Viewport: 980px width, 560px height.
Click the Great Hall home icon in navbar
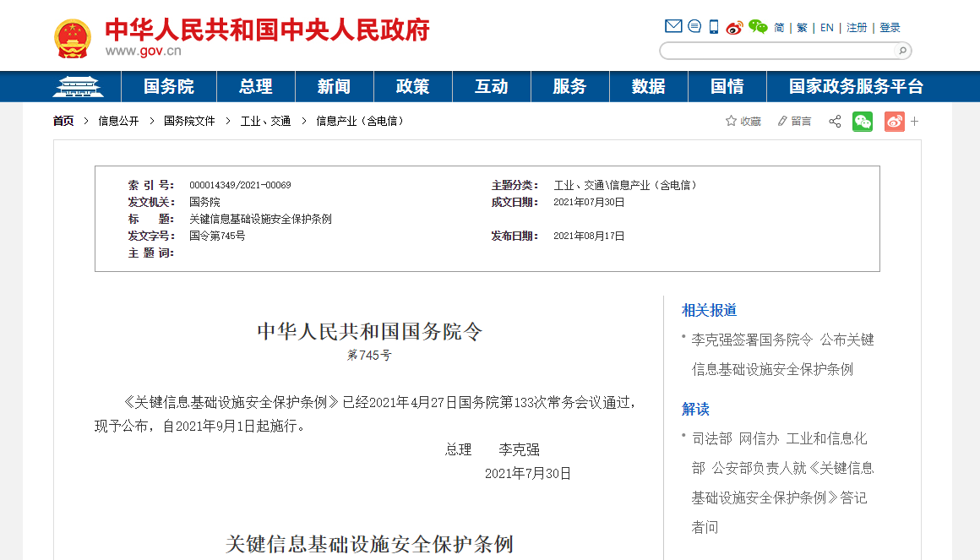tap(79, 87)
